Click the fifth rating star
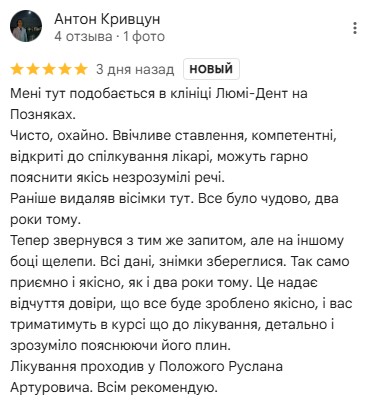This screenshot has width=372, height=406. (81, 69)
